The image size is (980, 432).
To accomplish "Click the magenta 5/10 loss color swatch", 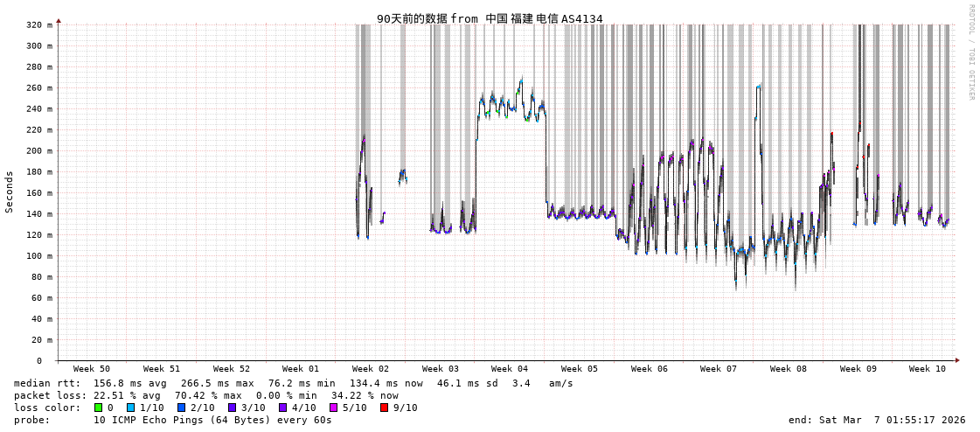I will tap(333, 408).
